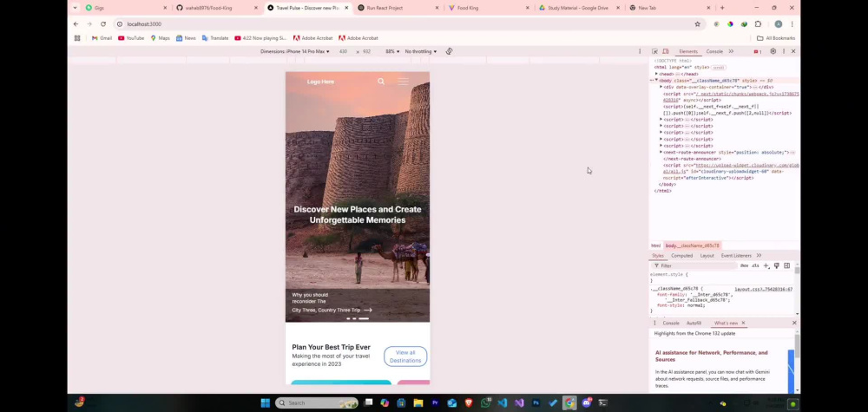Open the Chrome extensions puzzle icon
This screenshot has width=868, height=412.
point(758,23)
